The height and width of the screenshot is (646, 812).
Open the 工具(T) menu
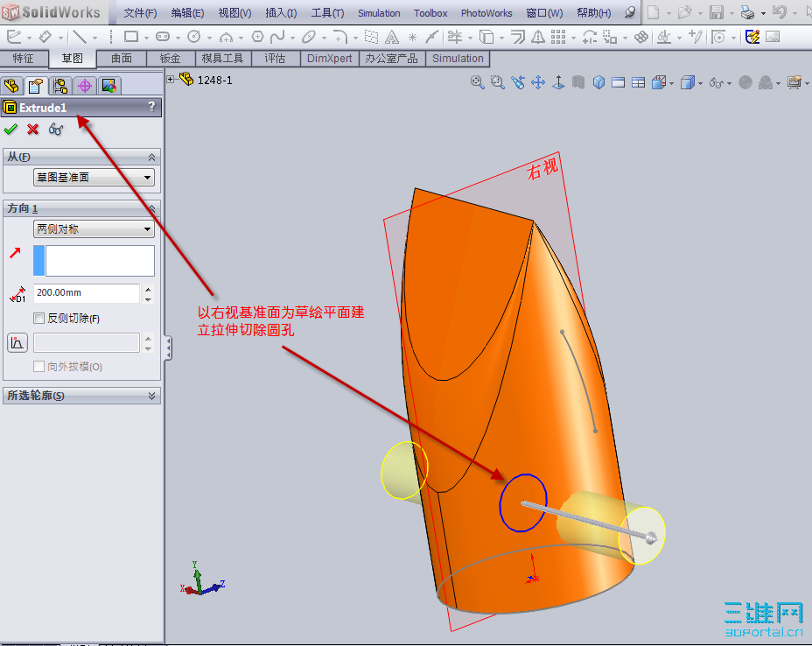point(327,13)
